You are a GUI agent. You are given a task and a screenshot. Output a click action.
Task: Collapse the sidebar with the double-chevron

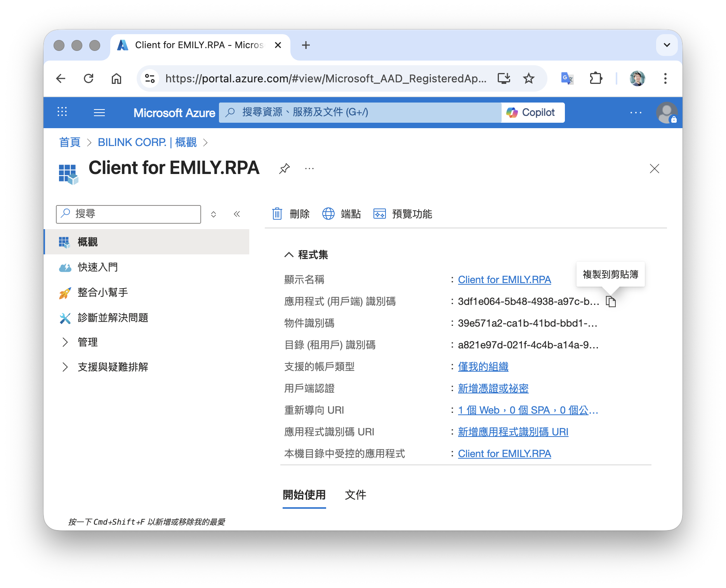tap(237, 214)
